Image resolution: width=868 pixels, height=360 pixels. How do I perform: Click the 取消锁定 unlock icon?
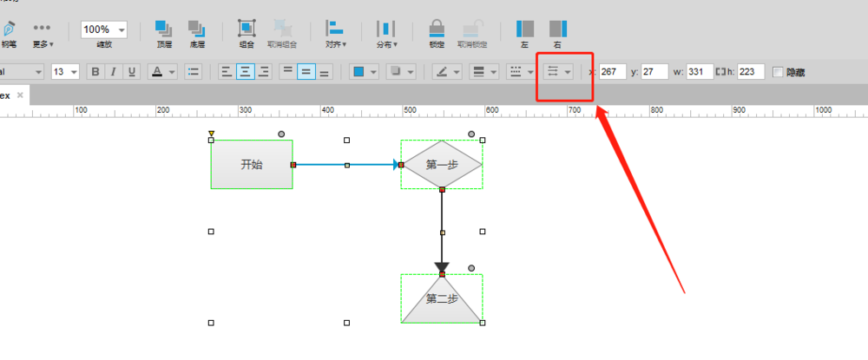click(x=473, y=33)
